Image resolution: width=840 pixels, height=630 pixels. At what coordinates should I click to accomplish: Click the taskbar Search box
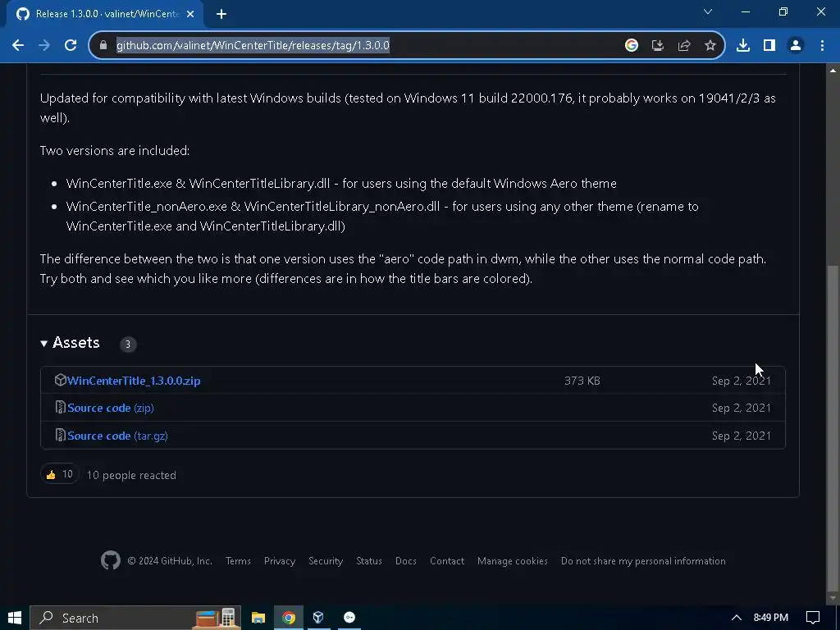[x=135, y=618]
